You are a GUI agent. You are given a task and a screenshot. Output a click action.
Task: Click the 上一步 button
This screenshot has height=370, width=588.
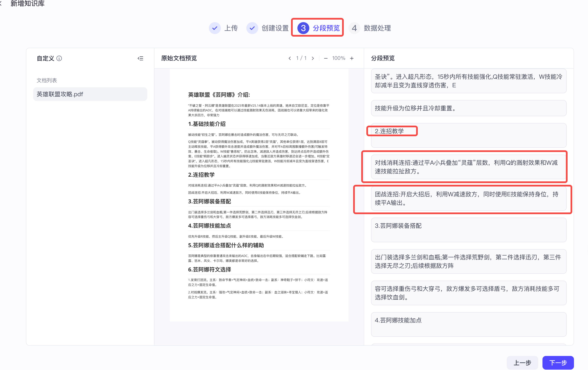522,363
